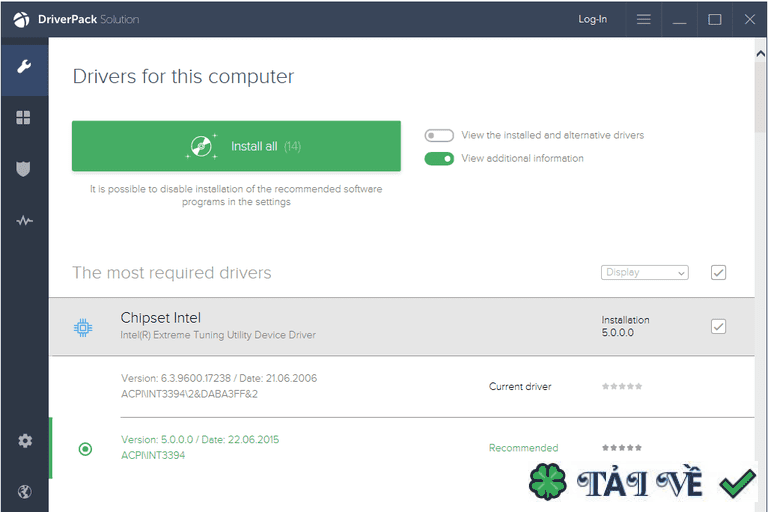Click Intel(R) Extreme Tuning Utility Device Driver text

pyautogui.click(x=218, y=335)
